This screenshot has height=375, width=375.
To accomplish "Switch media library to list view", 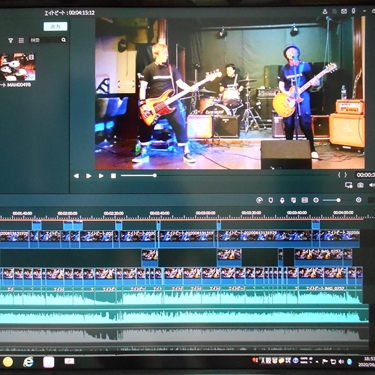I will [x=21, y=40].
